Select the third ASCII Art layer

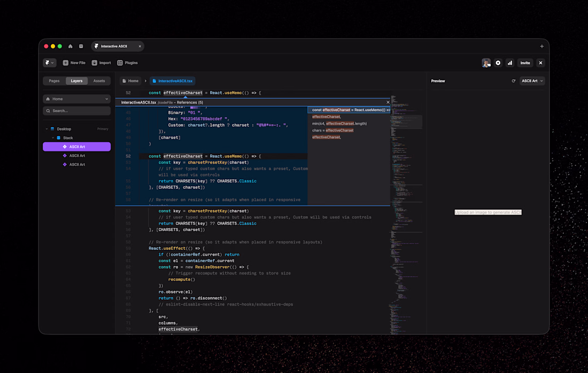coord(76,164)
